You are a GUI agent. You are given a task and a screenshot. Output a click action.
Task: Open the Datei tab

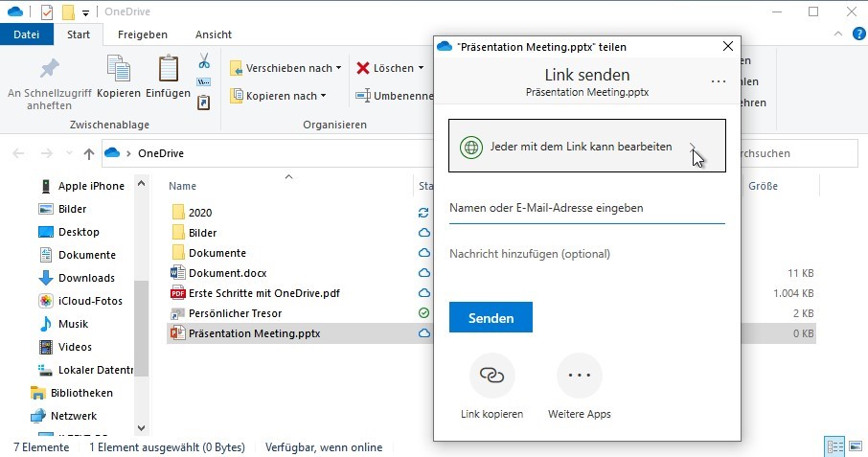click(x=27, y=34)
